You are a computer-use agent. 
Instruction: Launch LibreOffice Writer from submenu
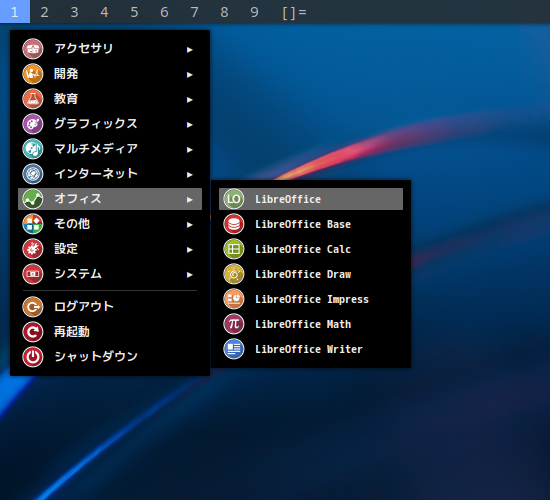[x=311, y=349]
